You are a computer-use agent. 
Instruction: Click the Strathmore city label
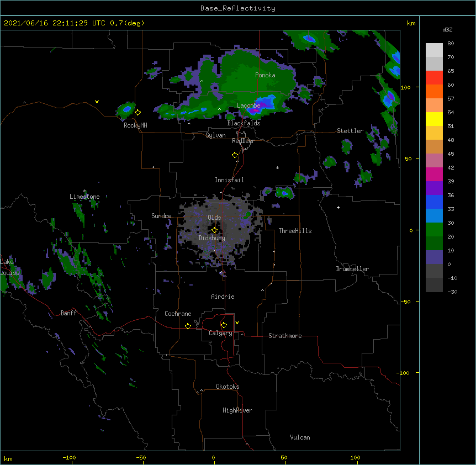coord(285,336)
